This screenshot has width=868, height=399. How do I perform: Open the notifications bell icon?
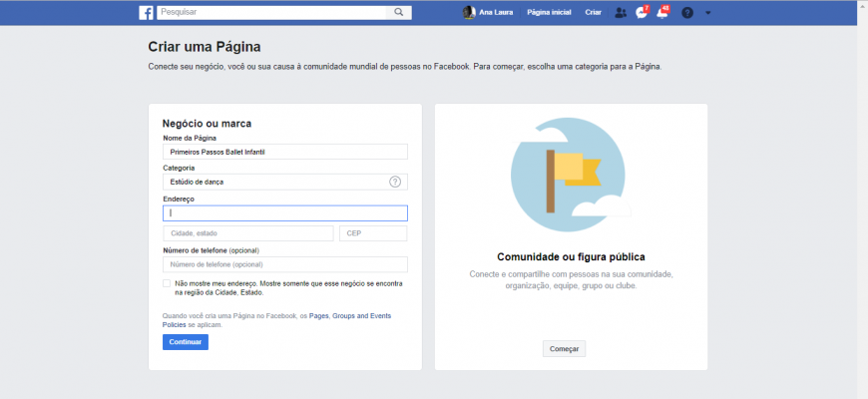pos(662,13)
